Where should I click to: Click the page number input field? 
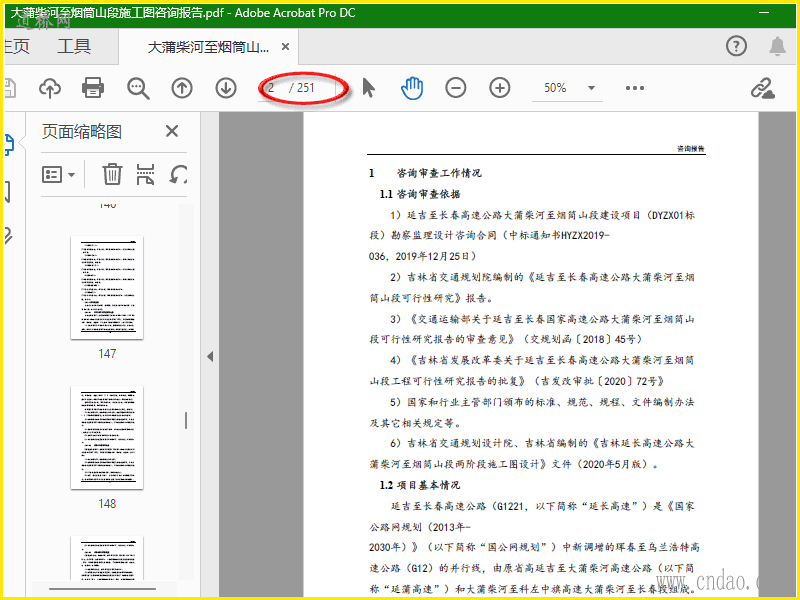272,88
